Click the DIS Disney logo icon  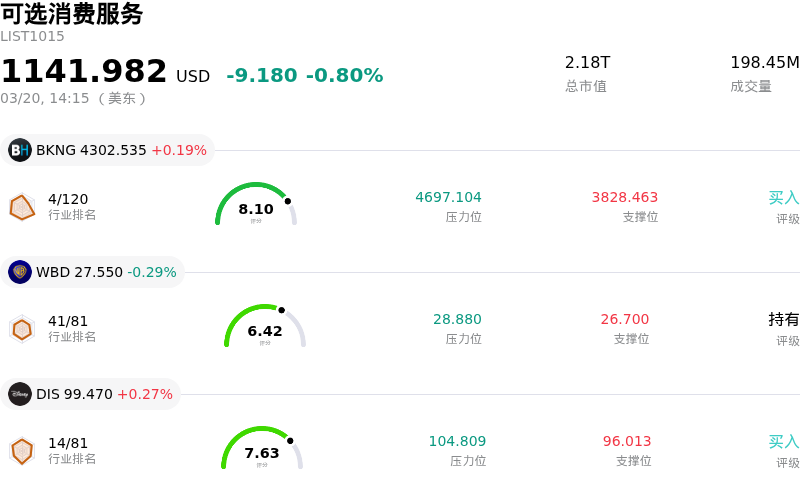coord(20,394)
